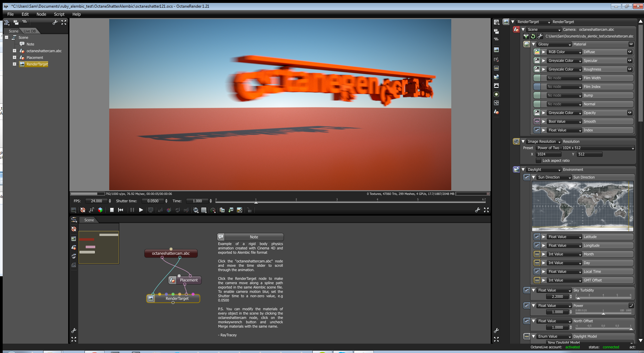Select the Placement node in graph editor
Viewport: 644px width, 353px height.
click(185, 280)
